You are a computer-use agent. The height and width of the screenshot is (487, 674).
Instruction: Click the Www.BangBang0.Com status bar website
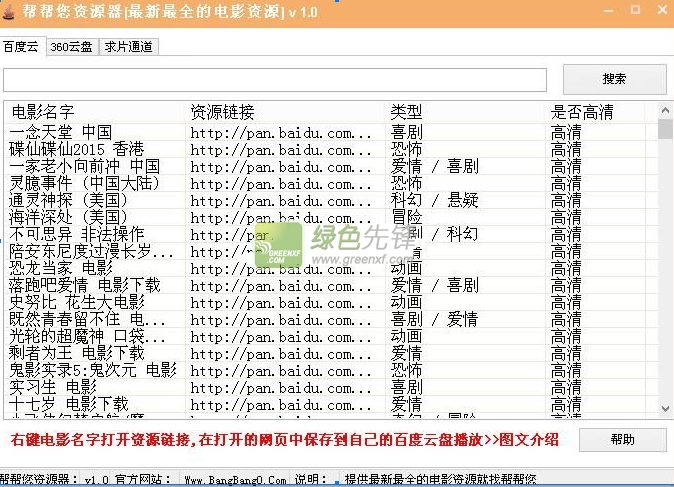click(235, 480)
